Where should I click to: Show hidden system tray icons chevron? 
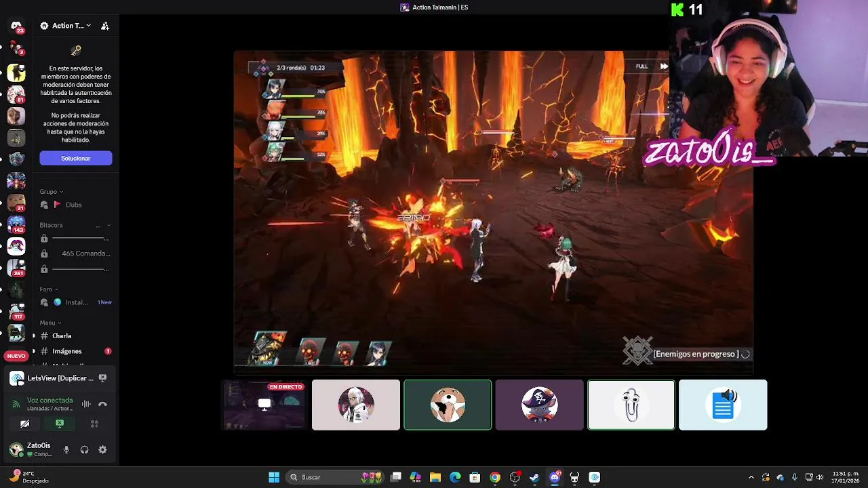click(x=751, y=477)
